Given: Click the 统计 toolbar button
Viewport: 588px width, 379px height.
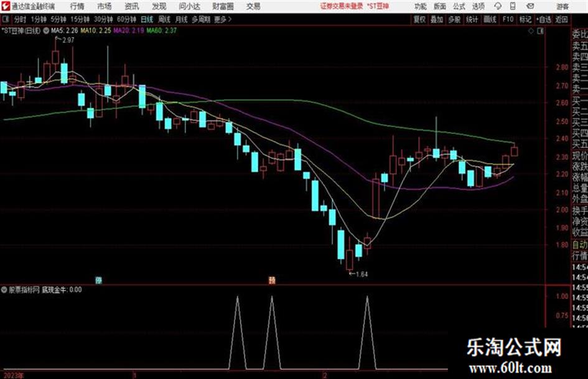Looking at the screenshot, I should click(472, 19).
